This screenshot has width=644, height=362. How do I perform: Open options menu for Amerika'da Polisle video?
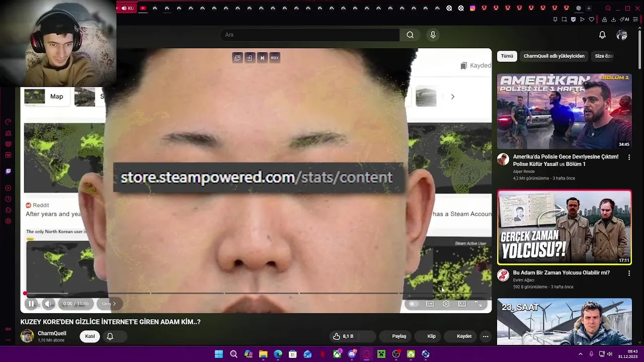[x=629, y=157]
